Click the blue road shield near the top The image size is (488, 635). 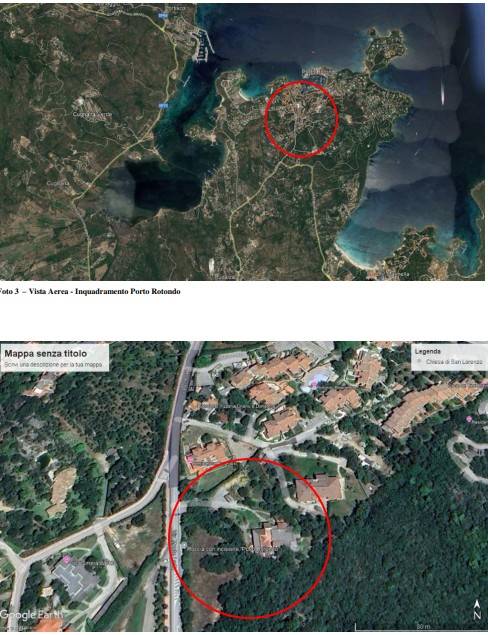pos(163,15)
